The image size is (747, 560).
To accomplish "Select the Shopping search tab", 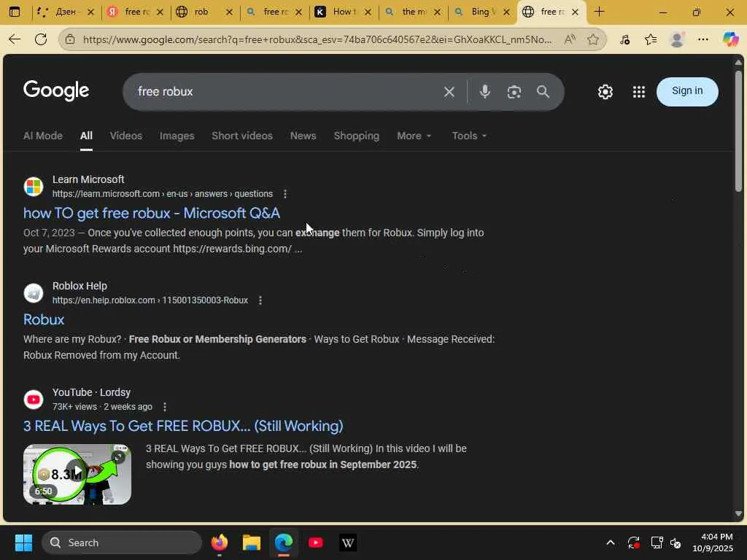I will click(x=356, y=136).
